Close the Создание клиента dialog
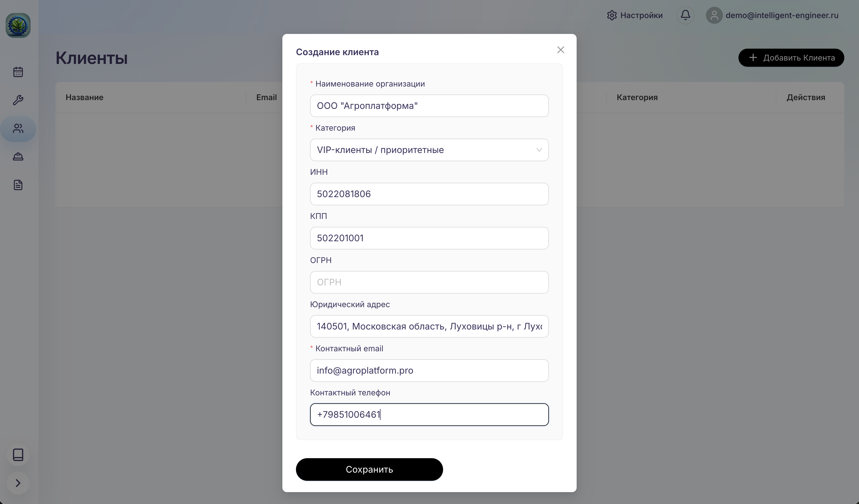The image size is (859, 504). (561, 50)
